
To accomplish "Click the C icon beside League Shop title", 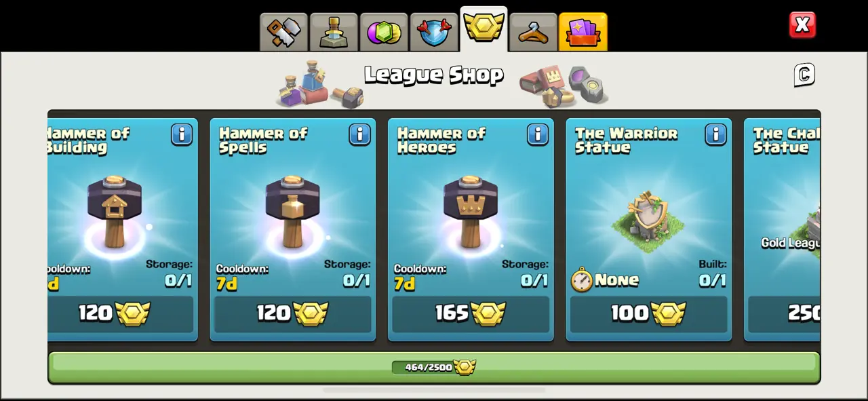I will (x=804, y=75).
